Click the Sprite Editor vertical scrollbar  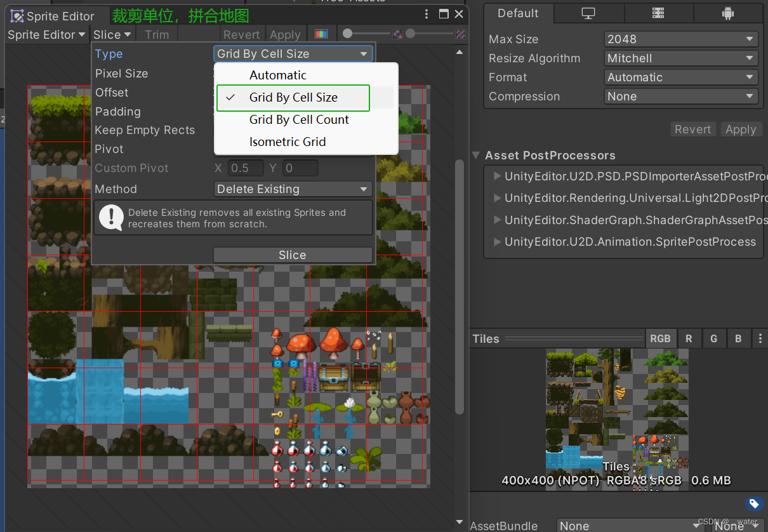[460, 286]
